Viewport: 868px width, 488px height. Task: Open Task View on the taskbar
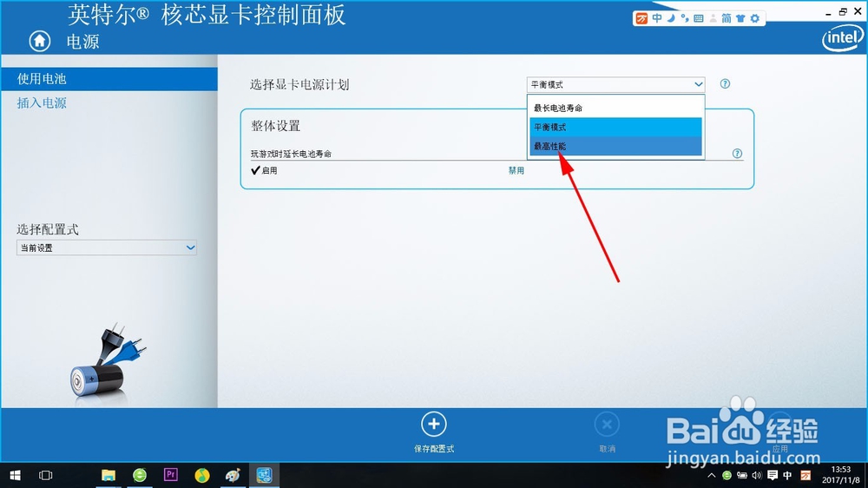pyautogui.click(x=45, y=475)
